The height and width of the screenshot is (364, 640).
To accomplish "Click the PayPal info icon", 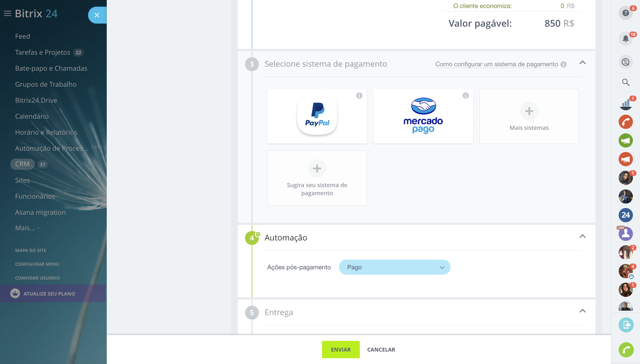I will click(x=359, y=96).
